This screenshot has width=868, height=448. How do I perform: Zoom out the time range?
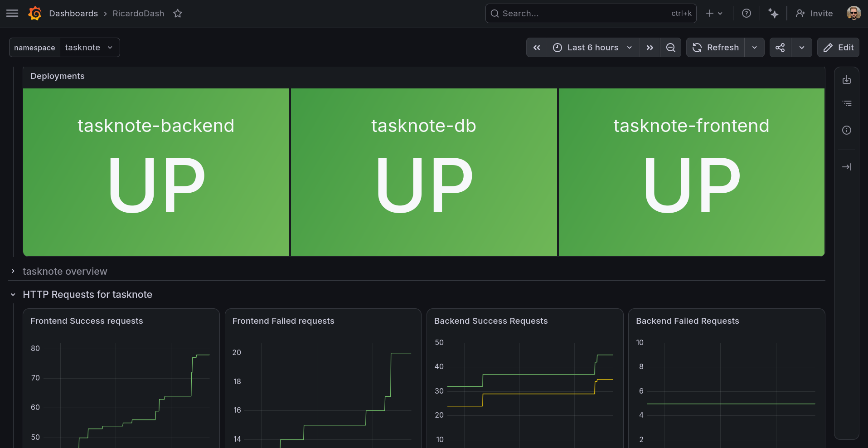[671, 48]
